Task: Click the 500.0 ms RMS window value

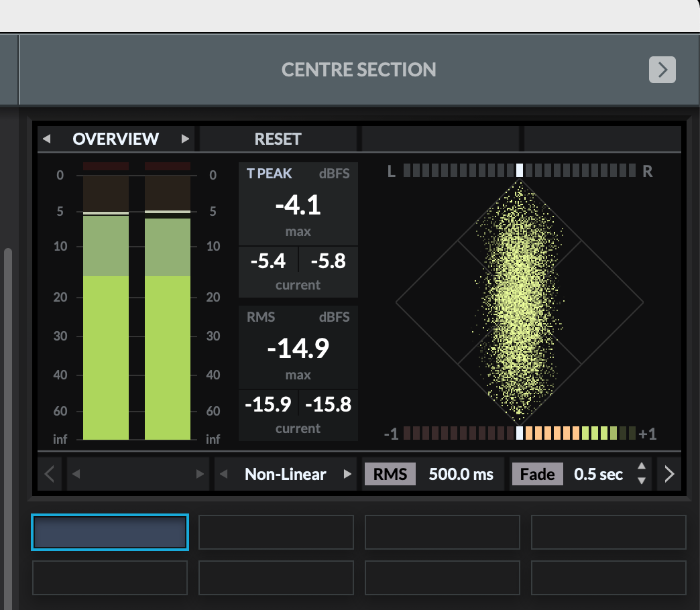Action: [461, 474]
